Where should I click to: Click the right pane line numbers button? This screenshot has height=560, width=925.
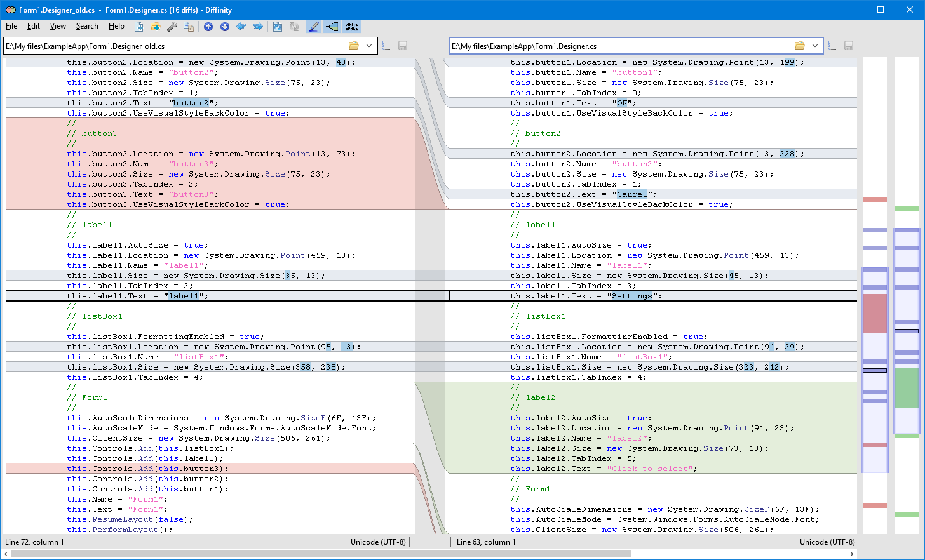coord(832,46)
